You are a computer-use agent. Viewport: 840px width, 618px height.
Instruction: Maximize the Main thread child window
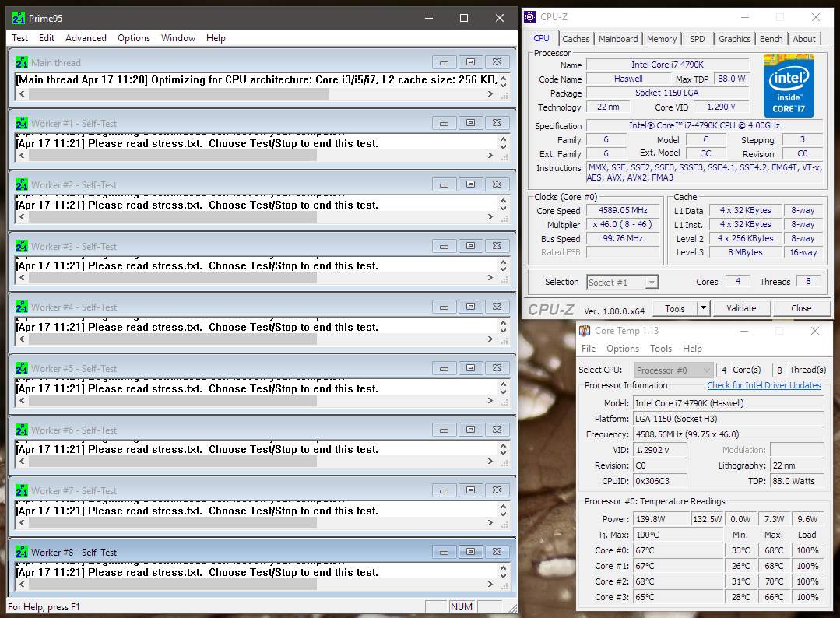[470, 63]
